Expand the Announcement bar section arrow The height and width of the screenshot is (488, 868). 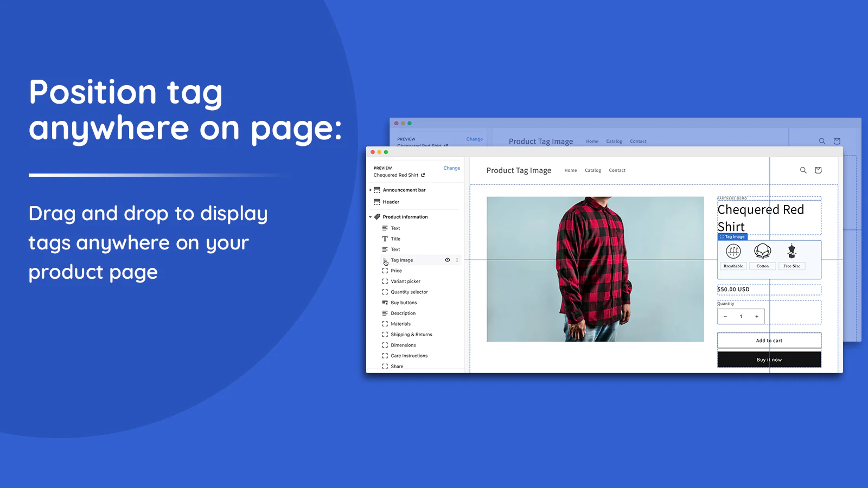click(x=371, y=190)
